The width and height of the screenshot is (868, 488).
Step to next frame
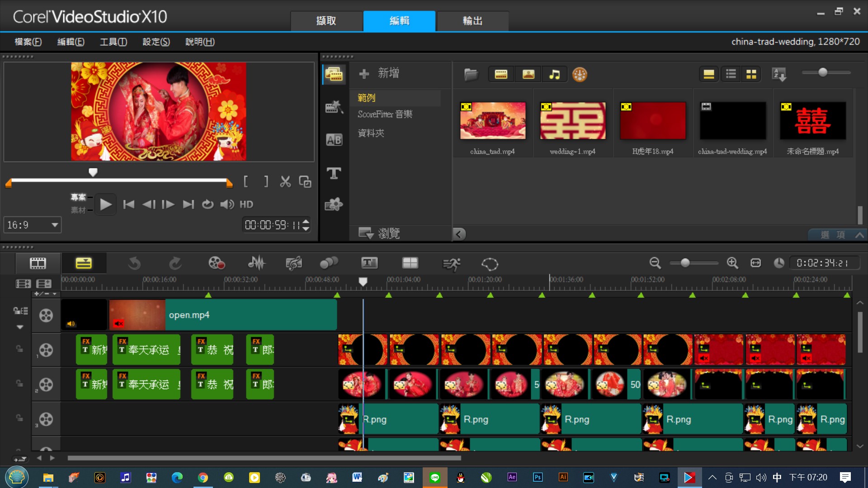pyautogui.click(x=168, y=205)
